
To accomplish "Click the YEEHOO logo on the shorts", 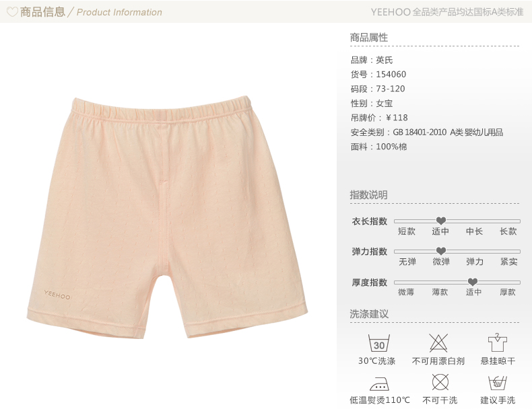I will 57,295.
